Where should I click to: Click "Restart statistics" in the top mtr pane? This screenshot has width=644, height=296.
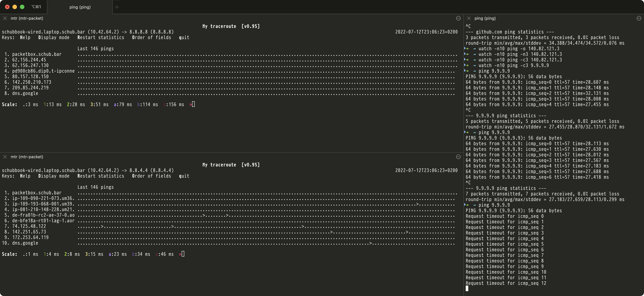(101, 37)
